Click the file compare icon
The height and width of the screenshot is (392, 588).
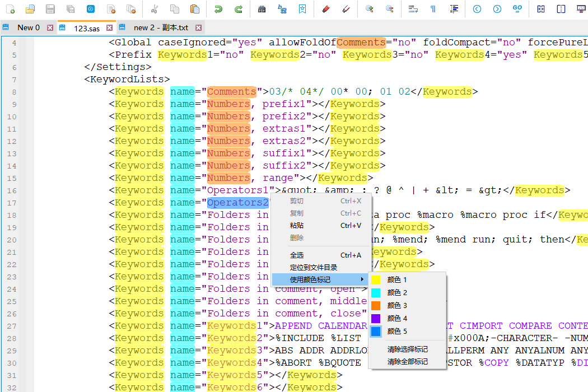pos(541,9)
